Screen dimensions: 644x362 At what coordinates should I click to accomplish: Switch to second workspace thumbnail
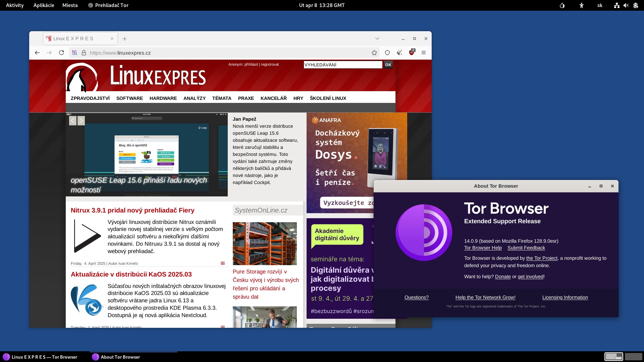pos(633,357)
